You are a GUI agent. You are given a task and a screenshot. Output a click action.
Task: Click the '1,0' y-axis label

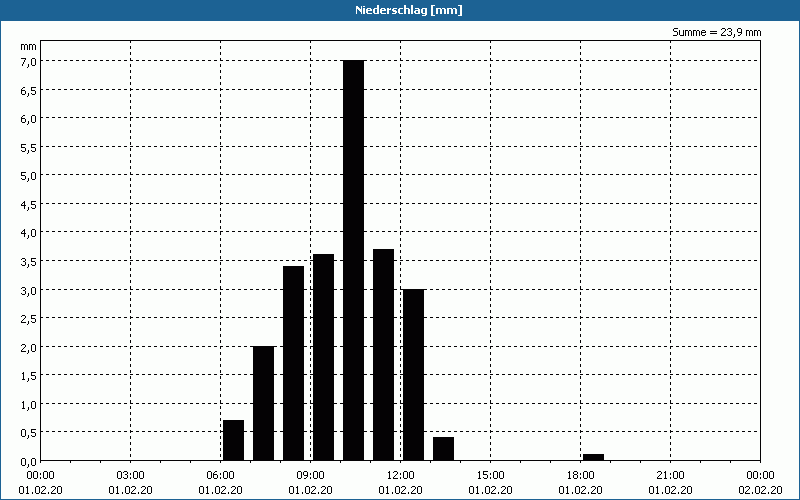(29, 404)
